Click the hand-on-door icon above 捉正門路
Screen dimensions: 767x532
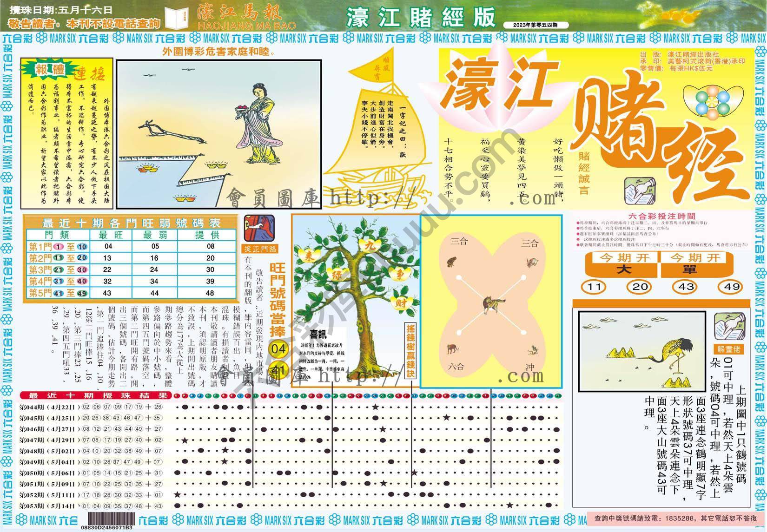tap(259, 228)
